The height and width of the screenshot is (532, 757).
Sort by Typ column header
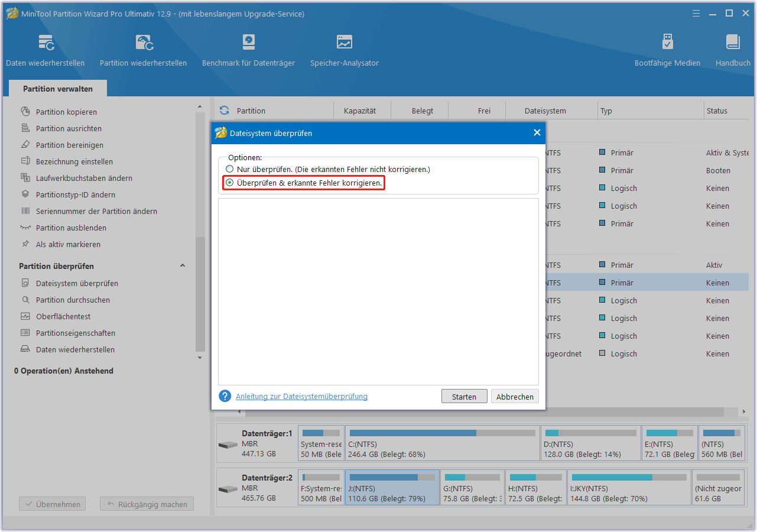(x=606, y=111)
